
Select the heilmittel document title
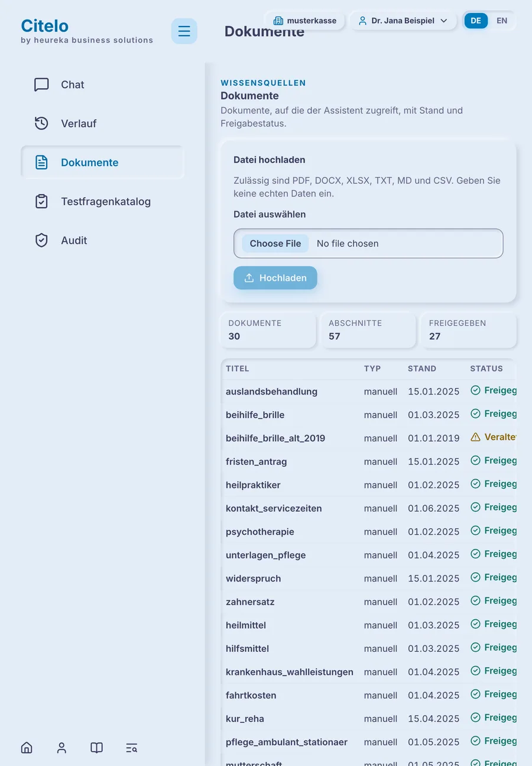point(246,625)
